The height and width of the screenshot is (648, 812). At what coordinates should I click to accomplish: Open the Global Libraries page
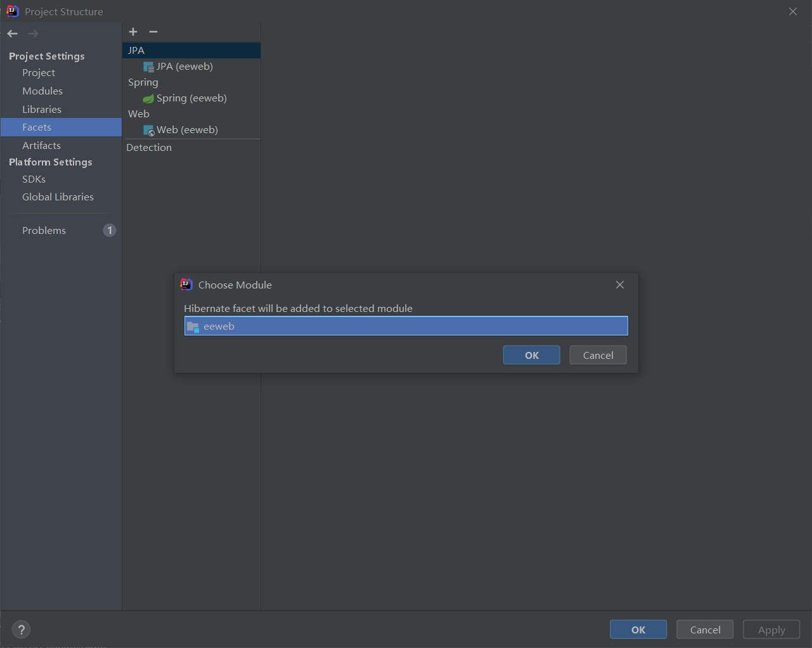[x=58, y=197]
